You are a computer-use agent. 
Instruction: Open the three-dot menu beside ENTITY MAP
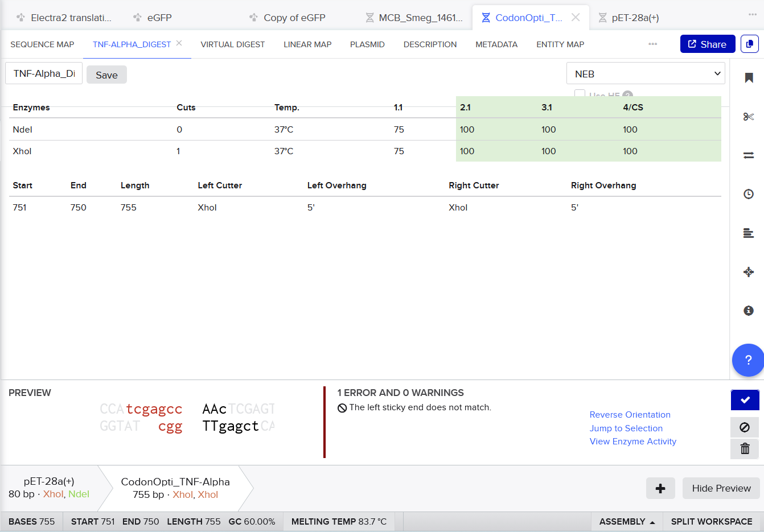(x=652, y=44)
